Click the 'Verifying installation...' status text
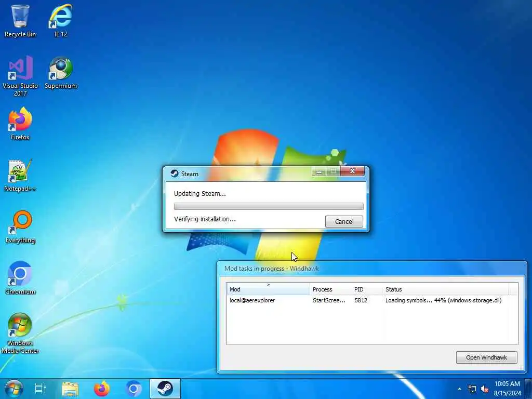Screen dimensions: 532x399 (x=205, y=219)
